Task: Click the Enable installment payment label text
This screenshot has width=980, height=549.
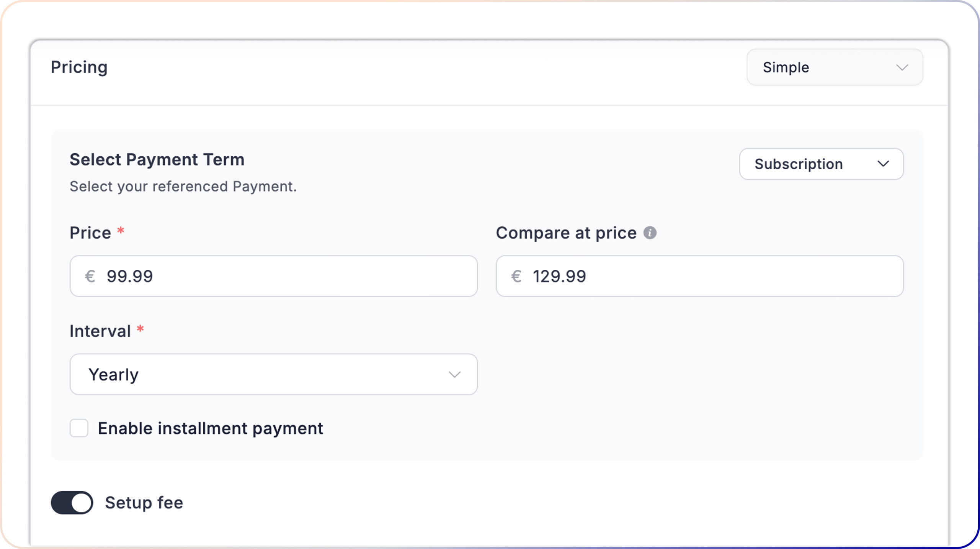Action: pyautogui.click(x=211, y=428)
